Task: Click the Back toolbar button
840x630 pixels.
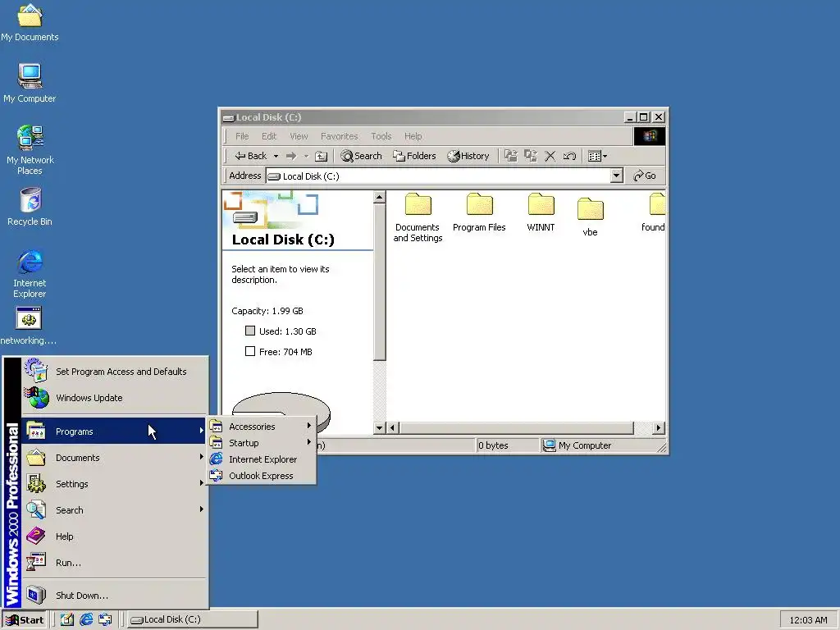Action: (251, 156)
